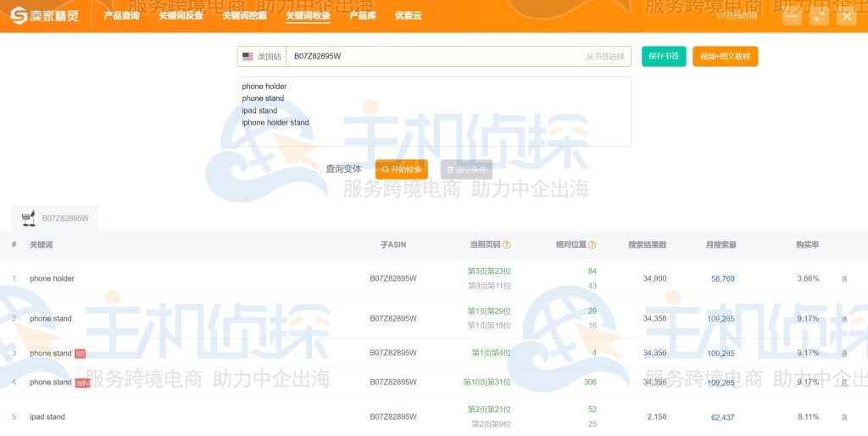Click the SP badge beside phone stand
This screenshot has height=436, width=868.
click(x=80, y=354)
